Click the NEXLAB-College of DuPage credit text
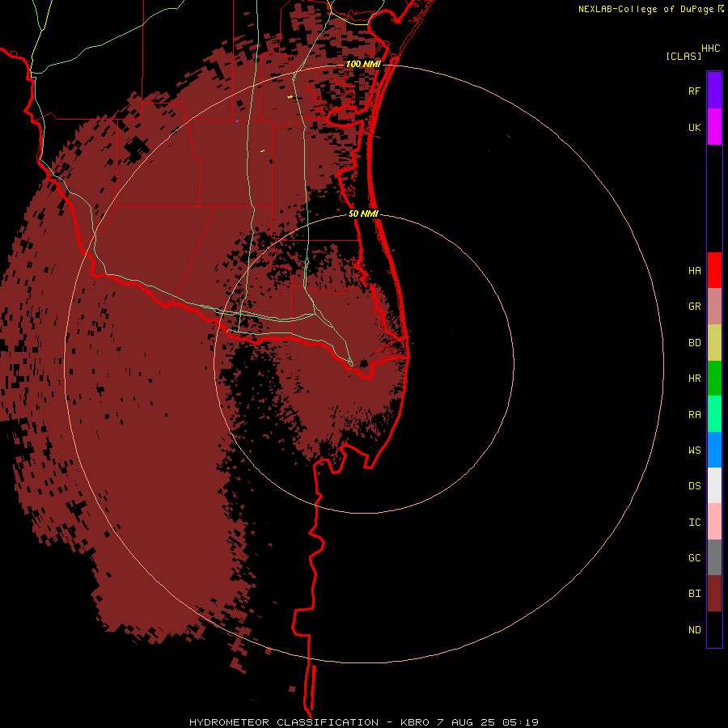This screenshot has width=728, height=728. [645, 9]
